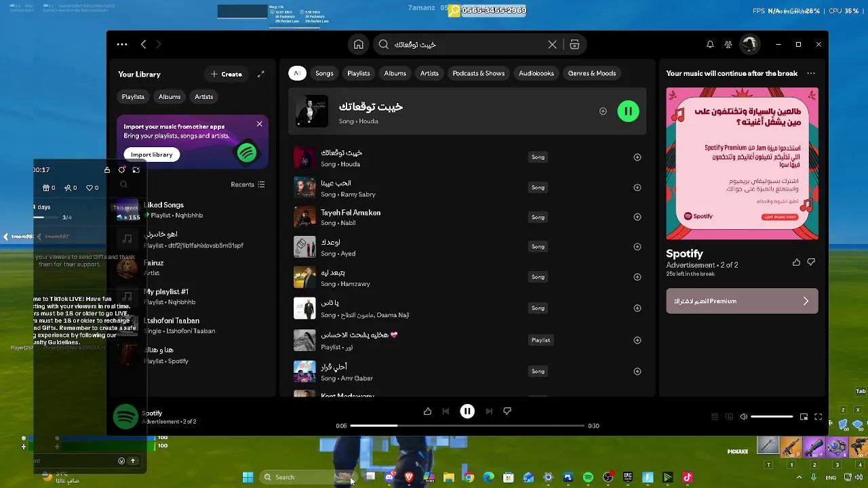Clear the Spotify search field
Viewport: 868px width, 488px height.
(553, 44)
